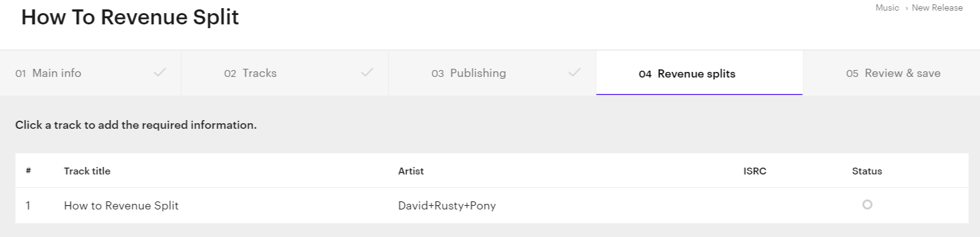Select the track status circle indicator

[x=867, y=204]
